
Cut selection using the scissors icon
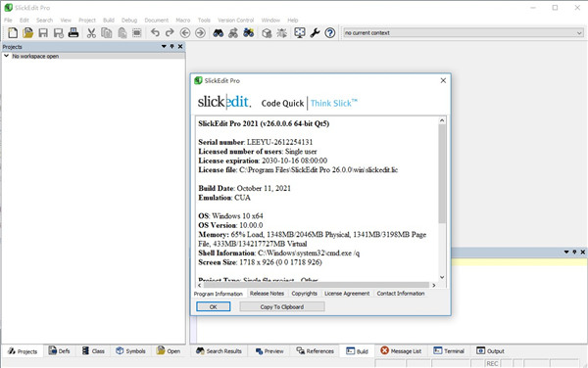click(x=91, y=33)
